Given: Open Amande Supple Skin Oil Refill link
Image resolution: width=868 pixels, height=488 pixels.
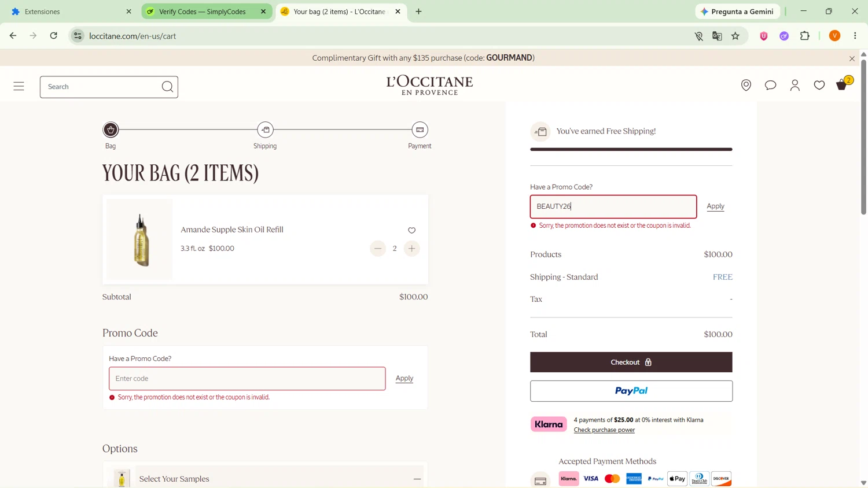Looking at the screenshot, I should (x=232, y=230).
